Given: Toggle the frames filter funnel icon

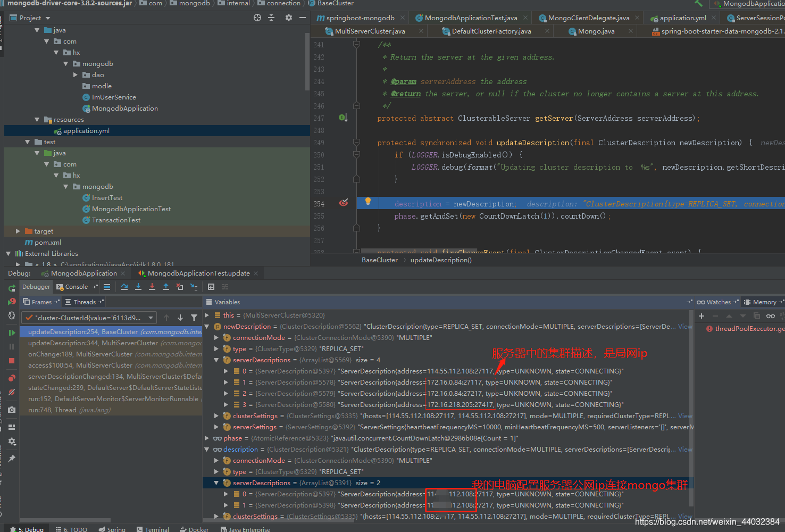Looking at the screenshot, I should click(194, 318).
